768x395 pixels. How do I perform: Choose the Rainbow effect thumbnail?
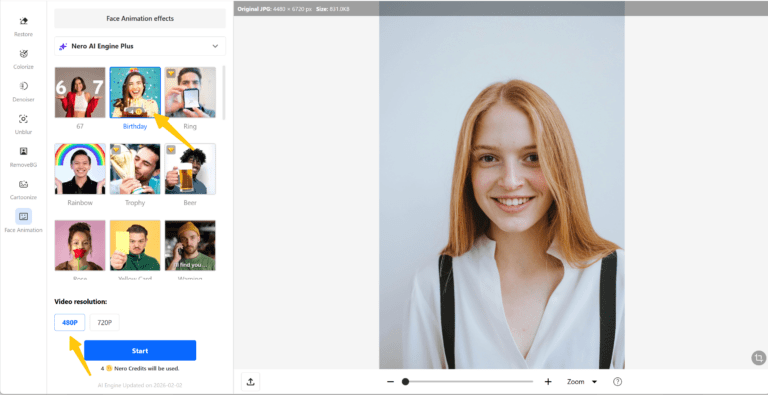click(80, 169)
